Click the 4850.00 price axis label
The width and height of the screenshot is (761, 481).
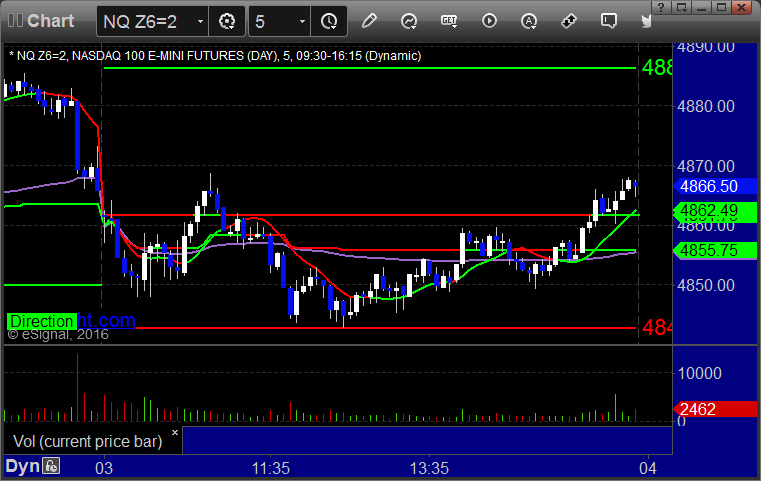(706, 285)
